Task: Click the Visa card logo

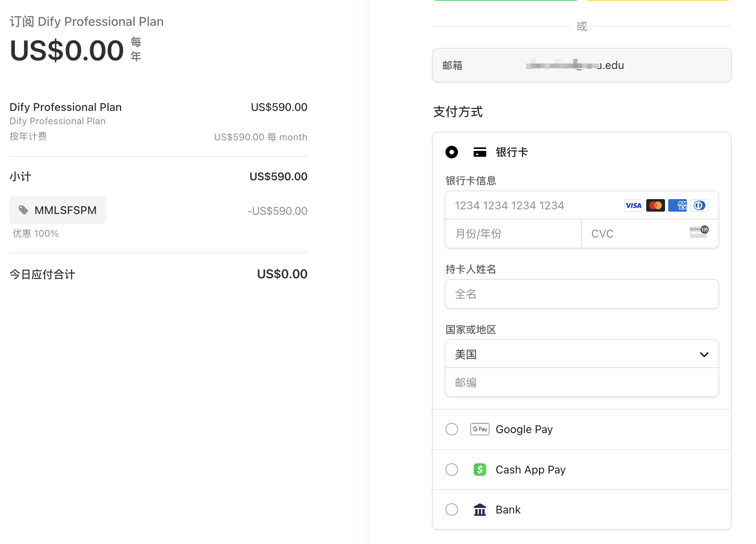Action: tap(633, 205)
